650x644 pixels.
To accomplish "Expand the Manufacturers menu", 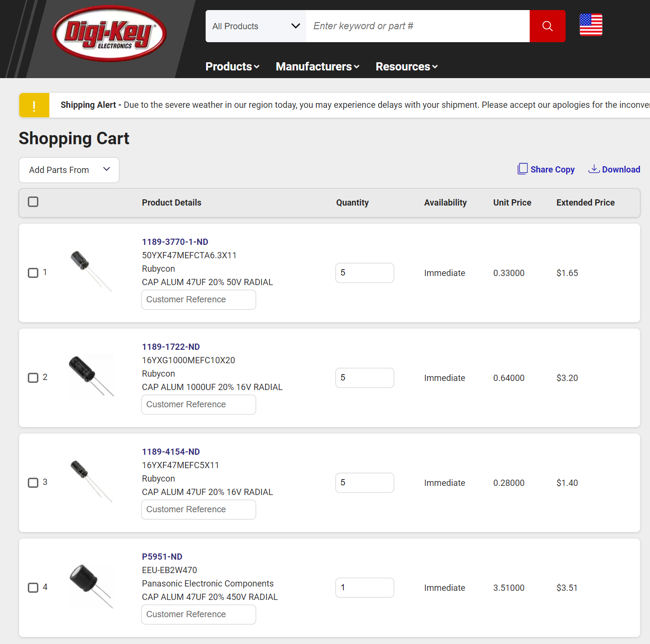I will pyautogui.click(x=317, y=67).
